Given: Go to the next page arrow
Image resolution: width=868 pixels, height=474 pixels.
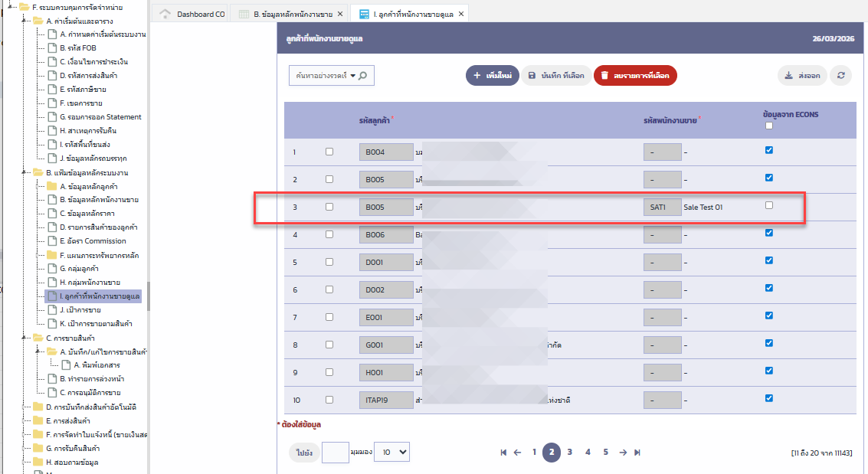Looking at the screenshot, I should pos(623,453).
